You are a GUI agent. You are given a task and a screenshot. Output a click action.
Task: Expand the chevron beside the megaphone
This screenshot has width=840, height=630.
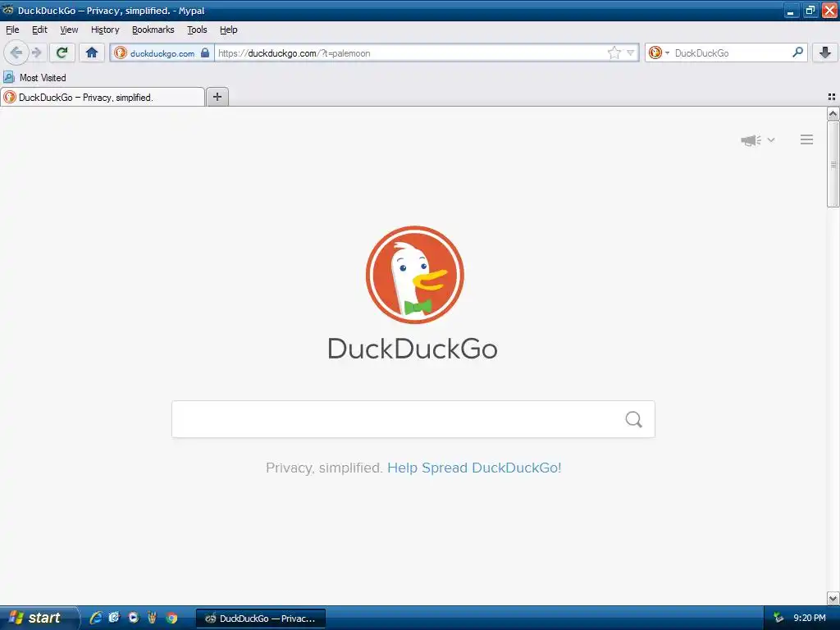point(771,139)
